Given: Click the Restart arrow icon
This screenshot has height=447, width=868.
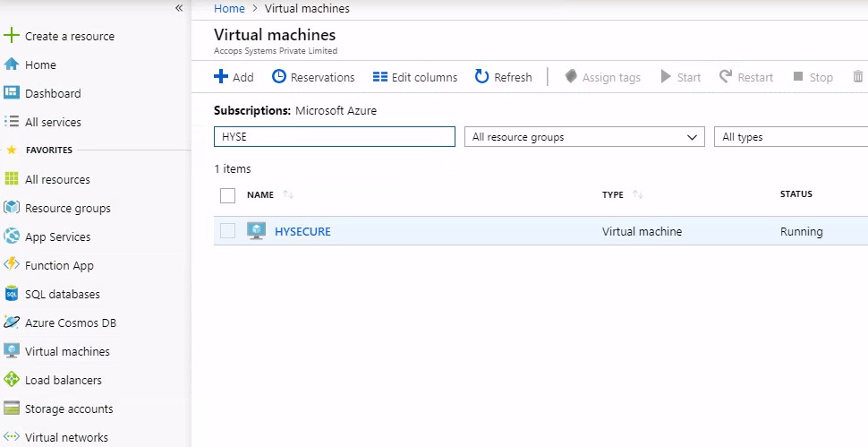Looking at the screenshot, I should [x=726, y=76].
